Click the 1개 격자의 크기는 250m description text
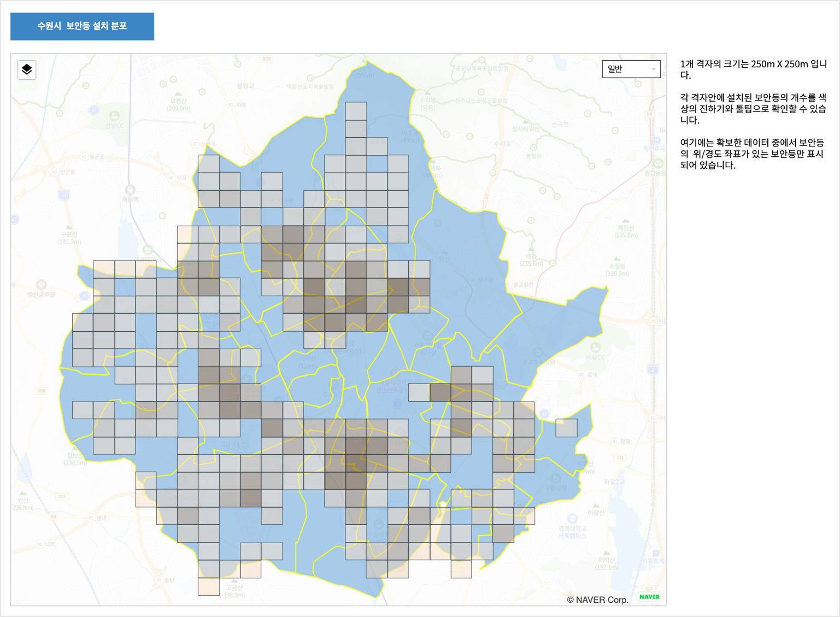The width and height of the screenshot is (840, 617). 754,69
